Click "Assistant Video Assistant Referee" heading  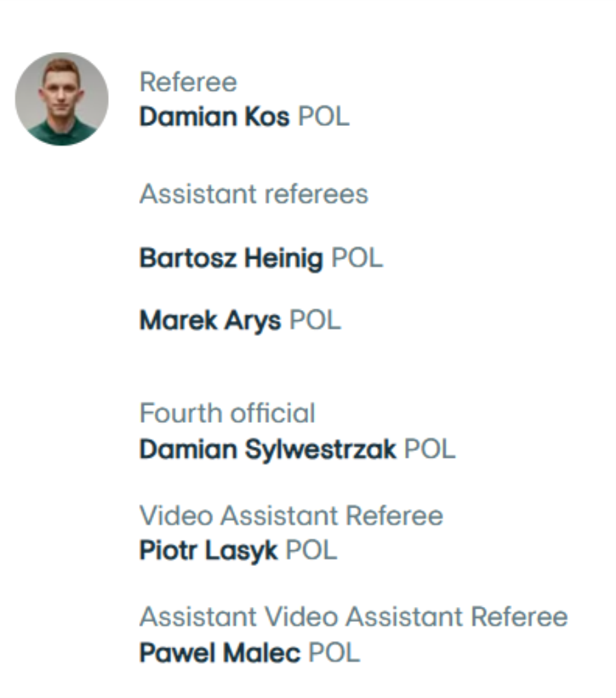tap(353, 617)
